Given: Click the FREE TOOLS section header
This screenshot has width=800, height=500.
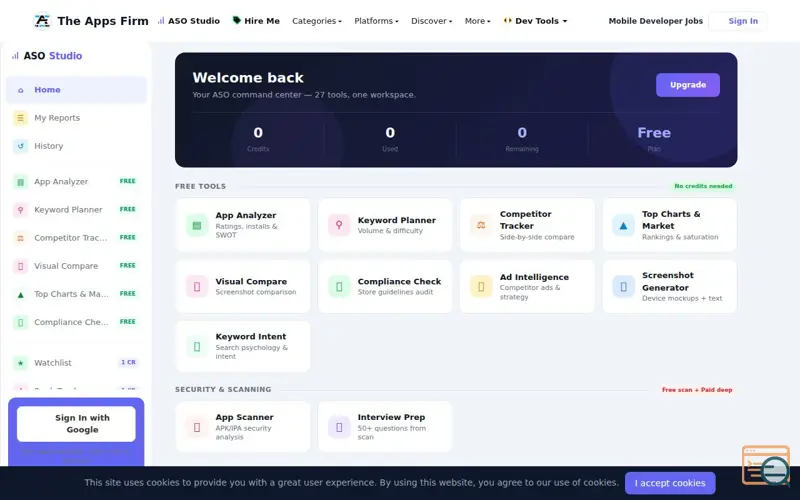Looking at the screenshot, I should [201, 186].
